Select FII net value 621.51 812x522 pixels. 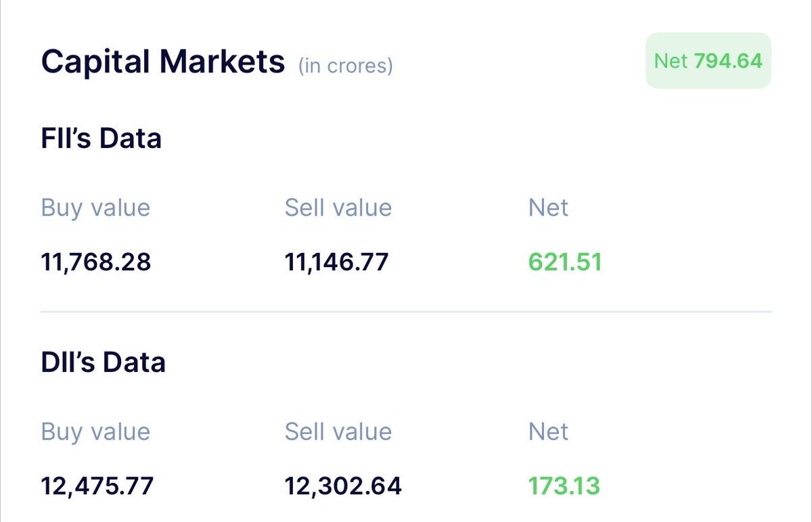point(565,262)
